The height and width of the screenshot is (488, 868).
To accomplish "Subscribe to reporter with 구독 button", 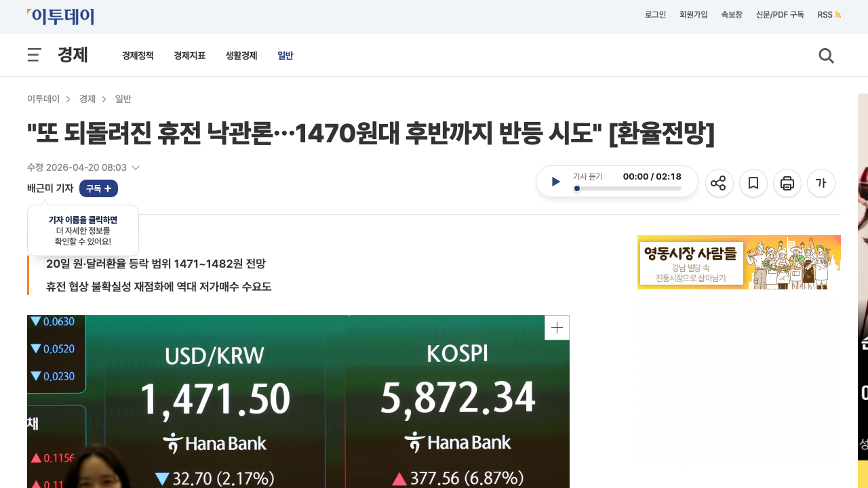I will point(98,188).
